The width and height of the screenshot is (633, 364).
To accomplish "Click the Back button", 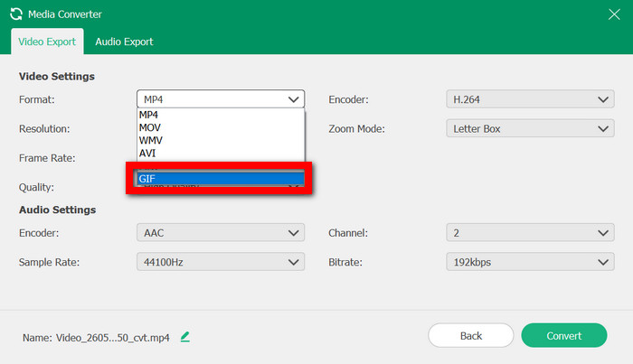I will 471,335.
